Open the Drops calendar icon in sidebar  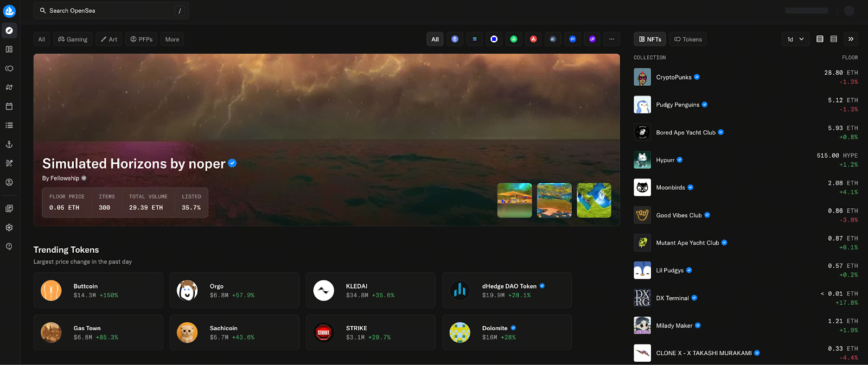[x=9, y=106]
